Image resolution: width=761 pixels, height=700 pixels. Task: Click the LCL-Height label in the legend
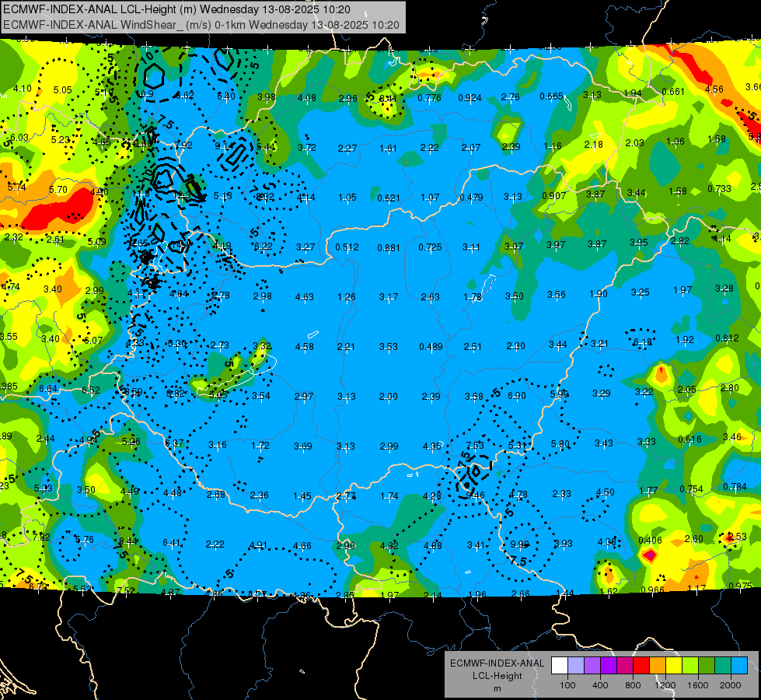497,676
